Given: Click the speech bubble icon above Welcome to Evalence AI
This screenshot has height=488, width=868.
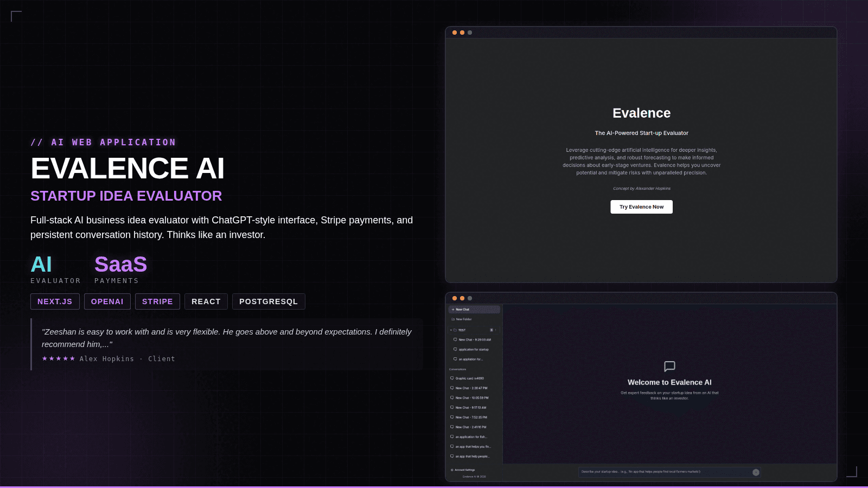Looking at the screenshot, I should [x=671, y=367].
